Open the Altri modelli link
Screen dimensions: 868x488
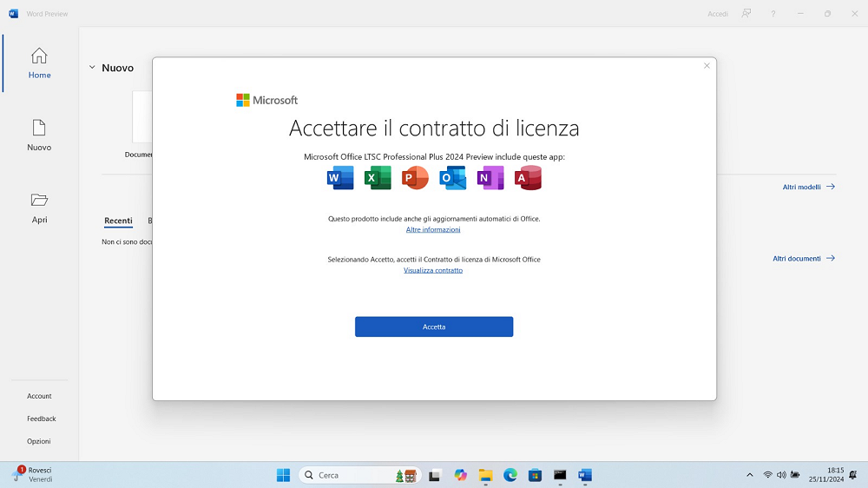[808, 188]
